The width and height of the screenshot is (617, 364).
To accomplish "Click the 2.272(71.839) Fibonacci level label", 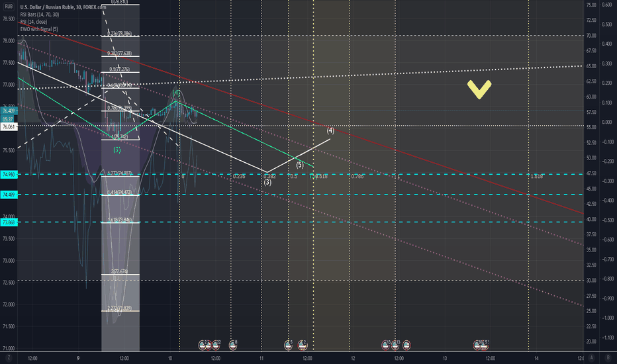I will click(120, 308).
